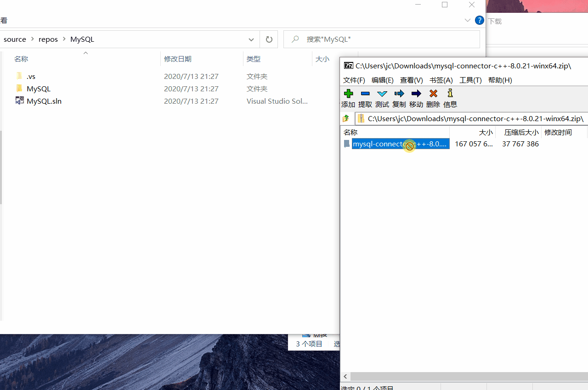588x390 pixels.
Task: Click the compressed size value 37 767 386
Action: pyautogui.click(x=520, y=144)
